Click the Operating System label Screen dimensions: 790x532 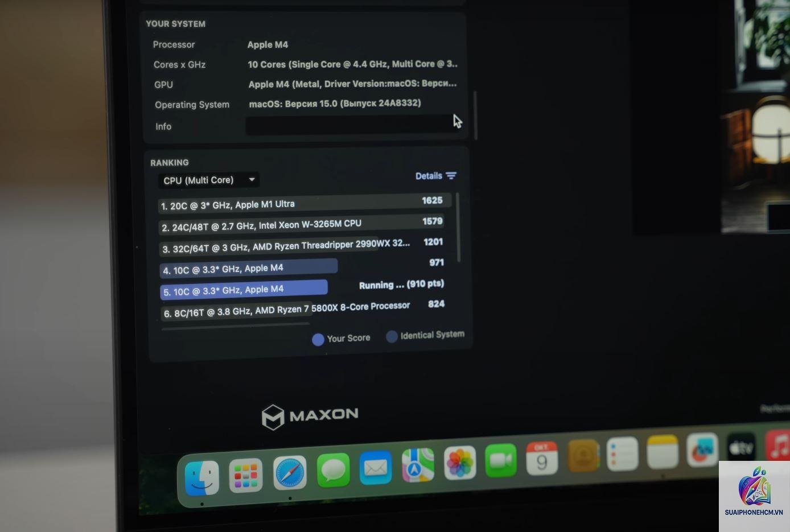tap(192, 105)
